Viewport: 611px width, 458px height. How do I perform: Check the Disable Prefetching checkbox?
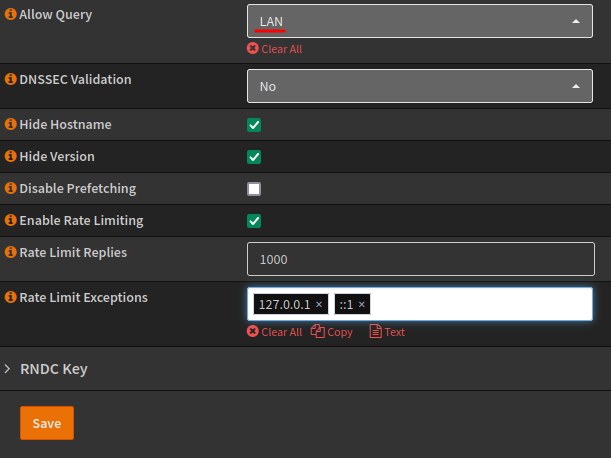coord(254,189)
